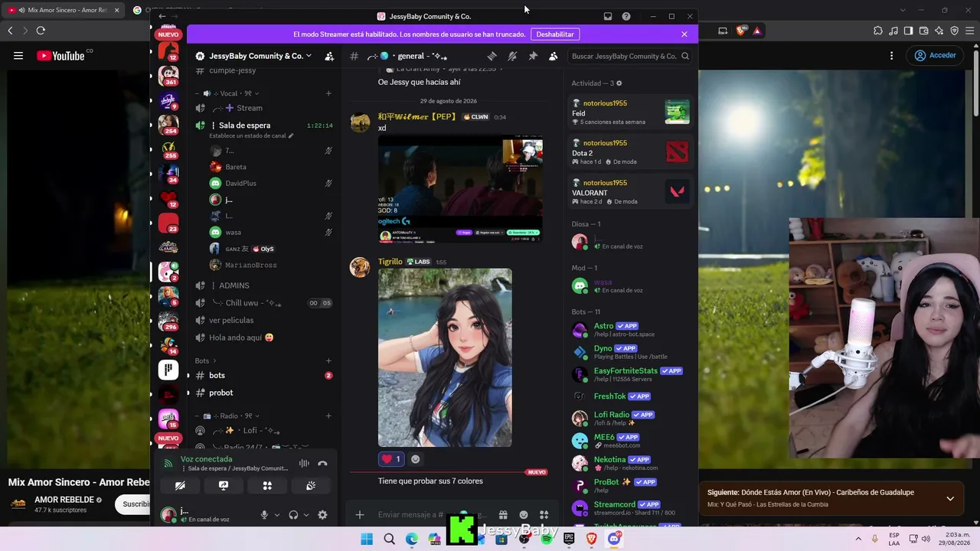Image resolution: width=980 pixels, height=551 pixels.
Task: Open apps launcher in message box
Action: 544,515
